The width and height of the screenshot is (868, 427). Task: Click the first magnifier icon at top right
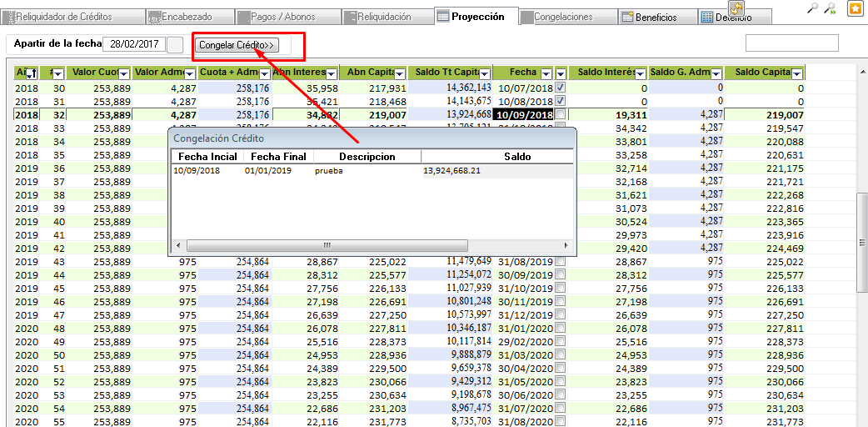[813, 8]
